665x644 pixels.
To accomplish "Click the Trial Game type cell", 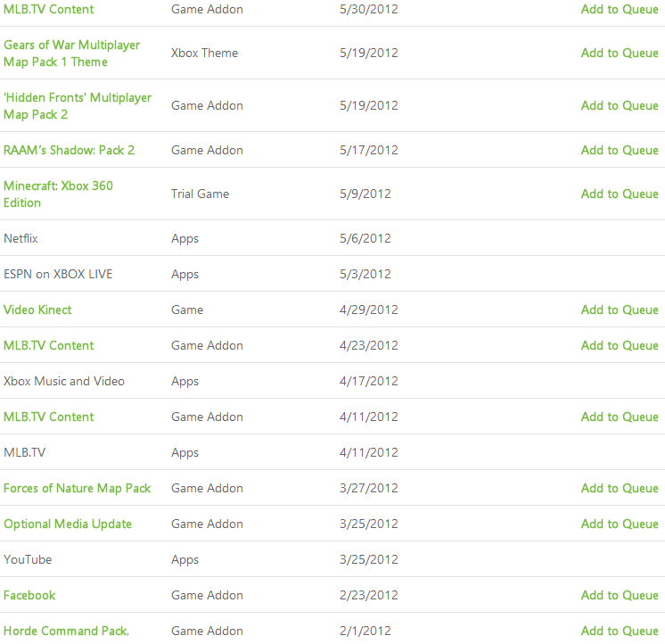I will tap(201, 194).
